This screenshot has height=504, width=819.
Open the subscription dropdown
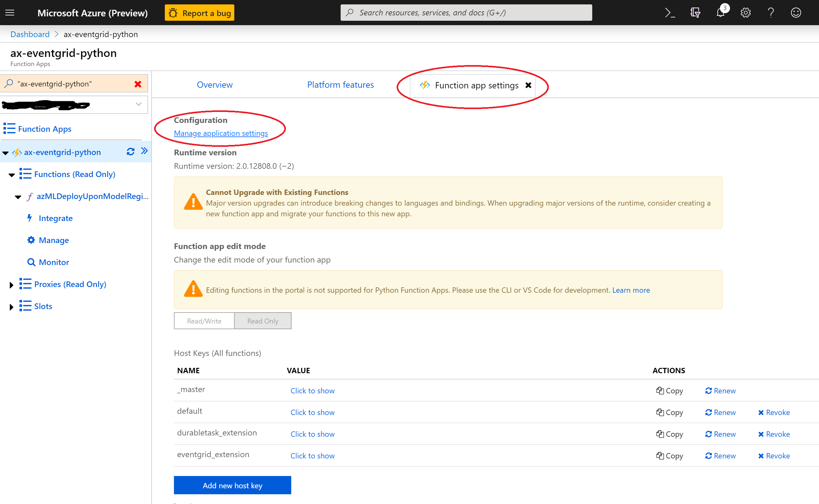click(x=139, y=104)
